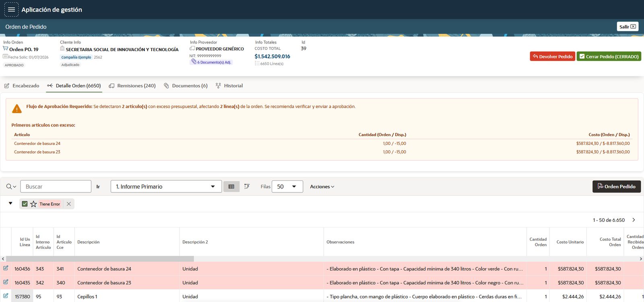Viewport: 644px width, 302px height.
Task: Click the search magnifier icon
Action: pos(11,186)
